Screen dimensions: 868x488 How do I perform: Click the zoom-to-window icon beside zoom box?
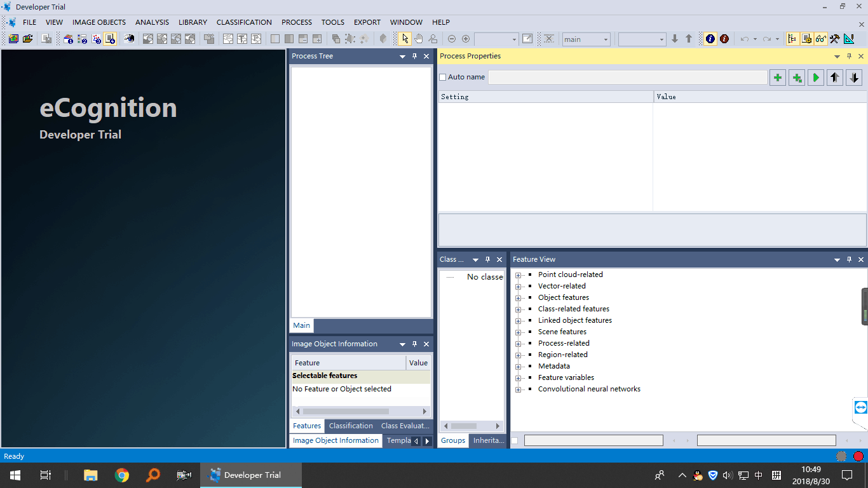click(527, 39)
